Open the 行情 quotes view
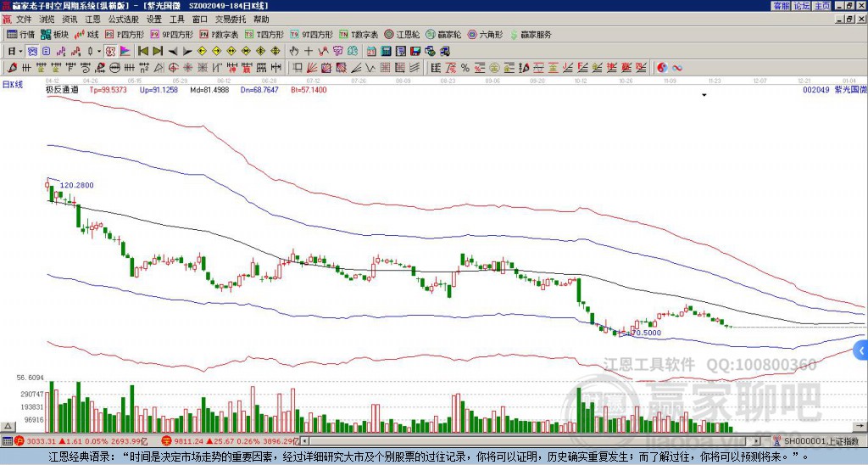This screenshot has height=465, width=868. 21,35
